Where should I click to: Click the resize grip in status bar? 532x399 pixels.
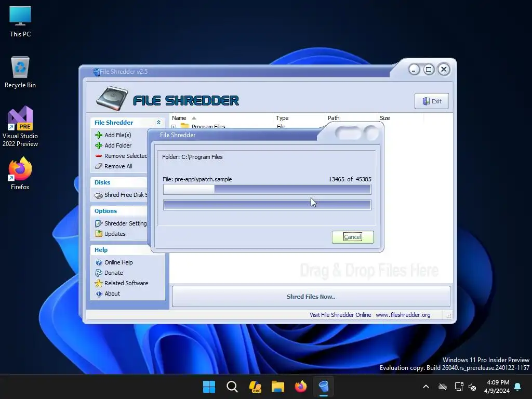coord(448,315)
